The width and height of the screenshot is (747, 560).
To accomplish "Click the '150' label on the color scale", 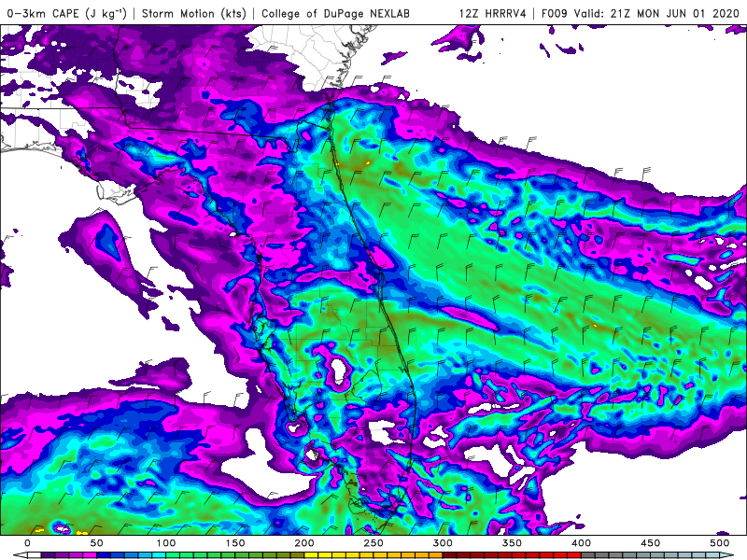I will coord(235,543).
